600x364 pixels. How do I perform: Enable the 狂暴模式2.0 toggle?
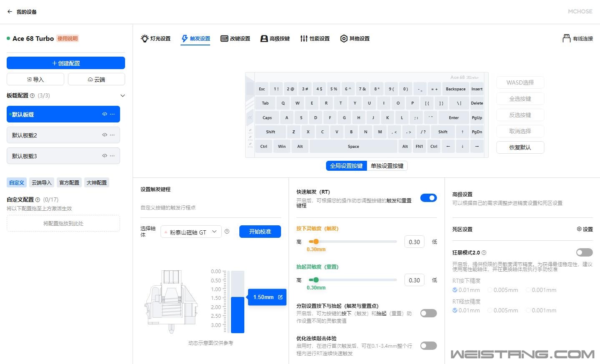coord(584,252)
